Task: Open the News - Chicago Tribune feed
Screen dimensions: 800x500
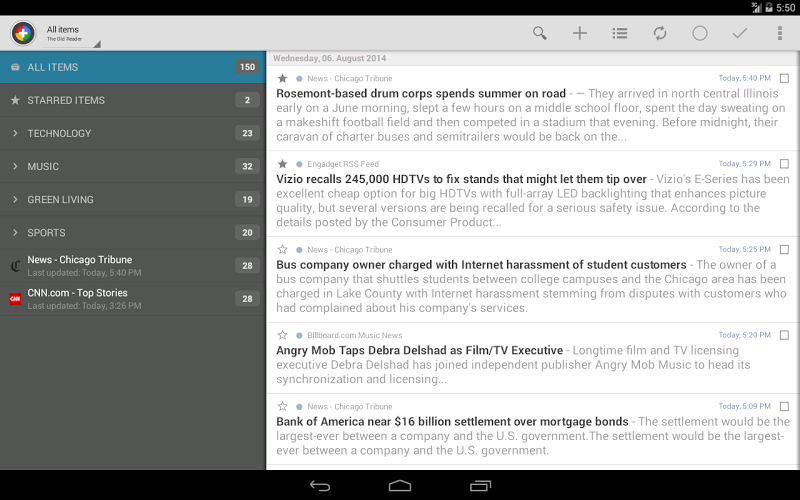Action: (133, 266)
